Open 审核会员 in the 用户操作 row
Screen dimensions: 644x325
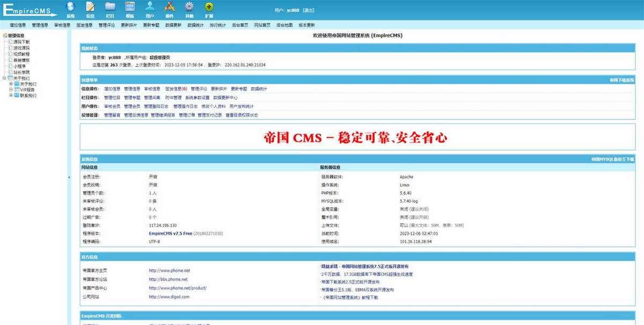[112, 106]
